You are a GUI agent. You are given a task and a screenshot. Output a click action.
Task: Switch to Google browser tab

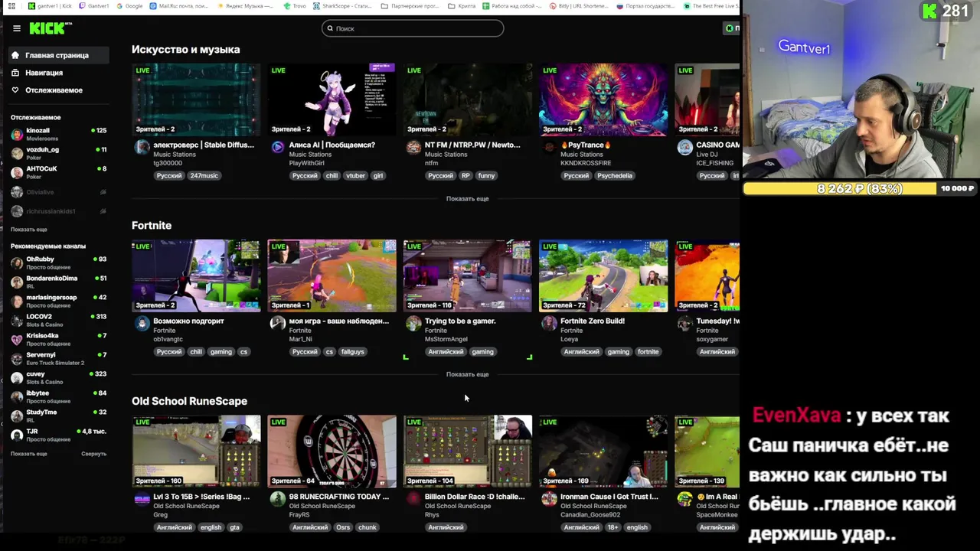130,6
